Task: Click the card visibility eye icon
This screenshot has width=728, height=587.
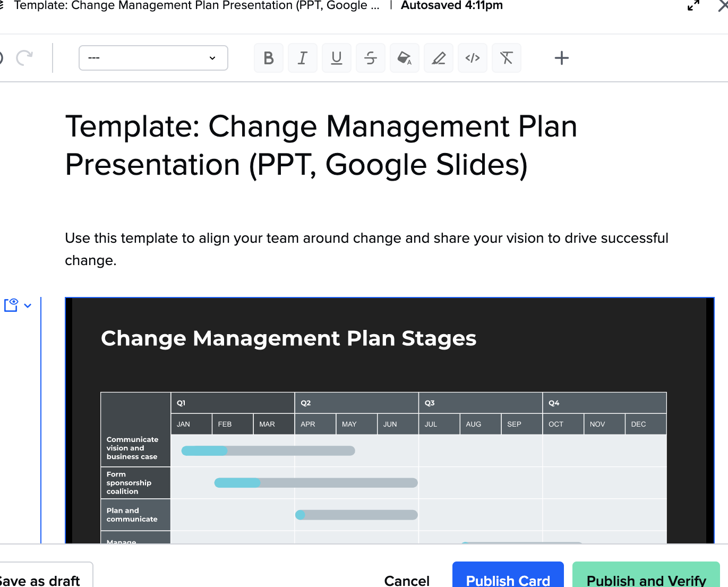Action: click(11, 305)
